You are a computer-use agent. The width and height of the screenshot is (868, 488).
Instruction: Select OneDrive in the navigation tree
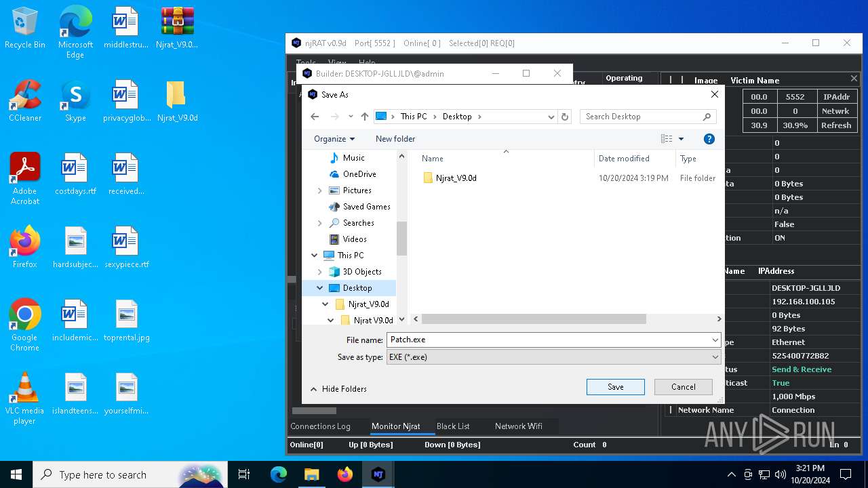click(x=359, y=174)
